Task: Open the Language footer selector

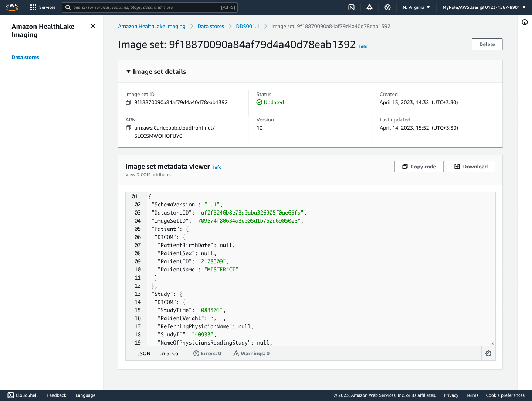Action: [85, 395]
